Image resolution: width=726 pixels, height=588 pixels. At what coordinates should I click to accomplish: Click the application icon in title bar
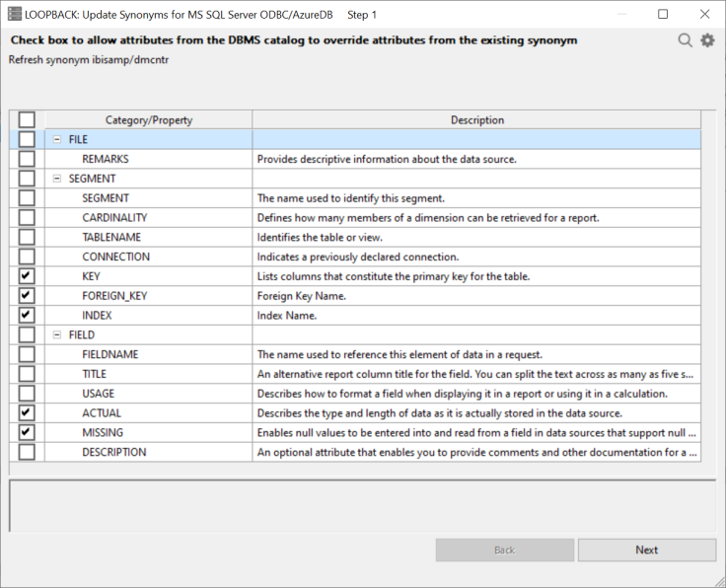pyautogui.click(x=13, y=15)
